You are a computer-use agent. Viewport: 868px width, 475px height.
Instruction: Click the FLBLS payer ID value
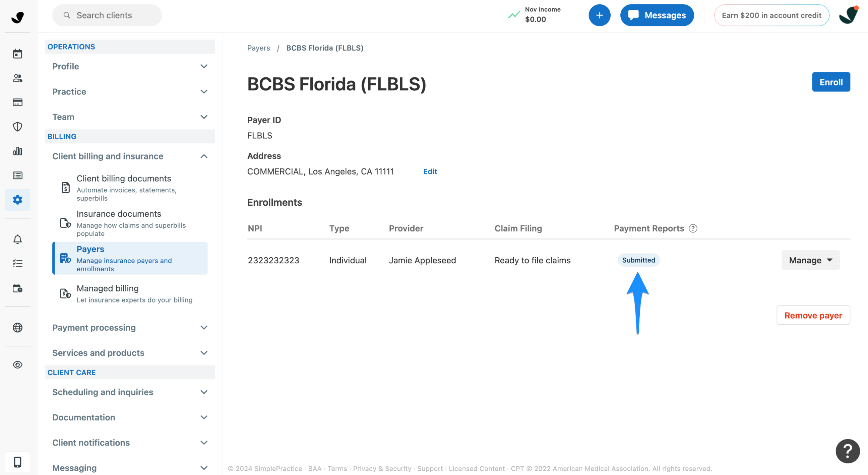click(x=259, y=135)
